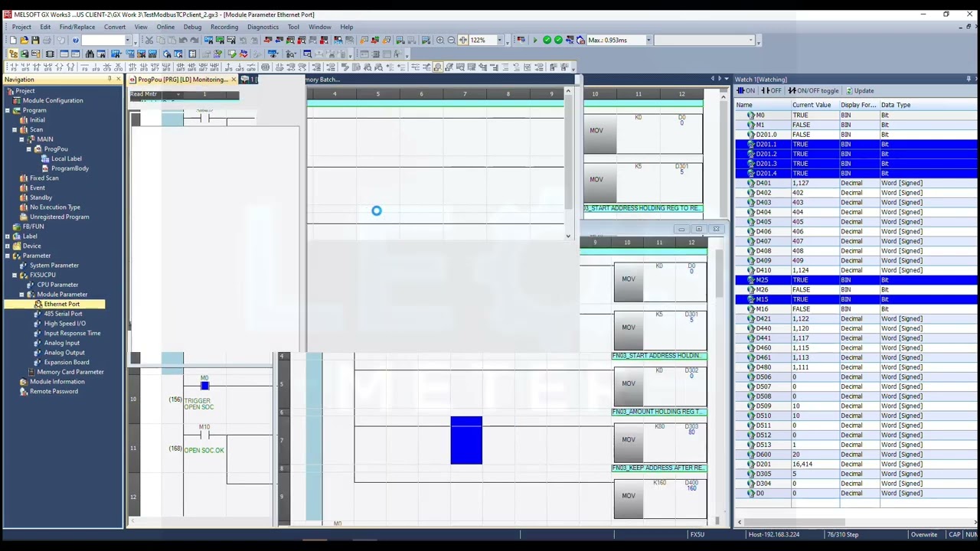Click the Navigation window toggle icon
The height and width of the screenshot is (551, 980).
13,54
